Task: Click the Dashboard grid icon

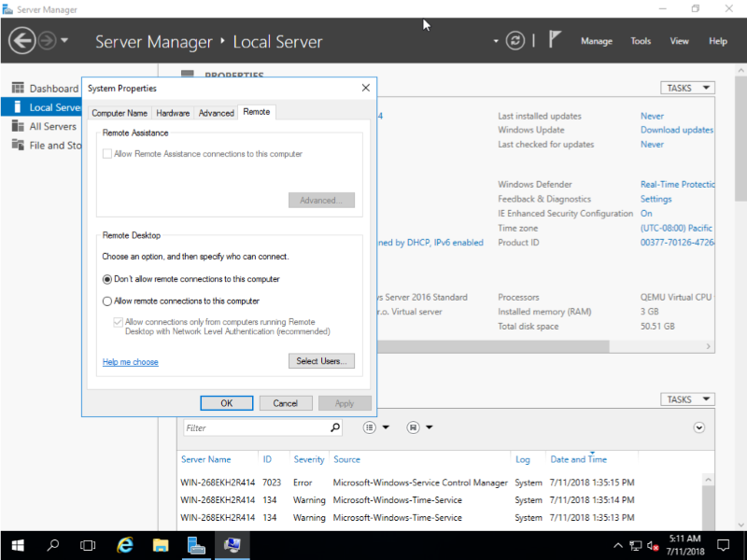Action: point(18,88)
